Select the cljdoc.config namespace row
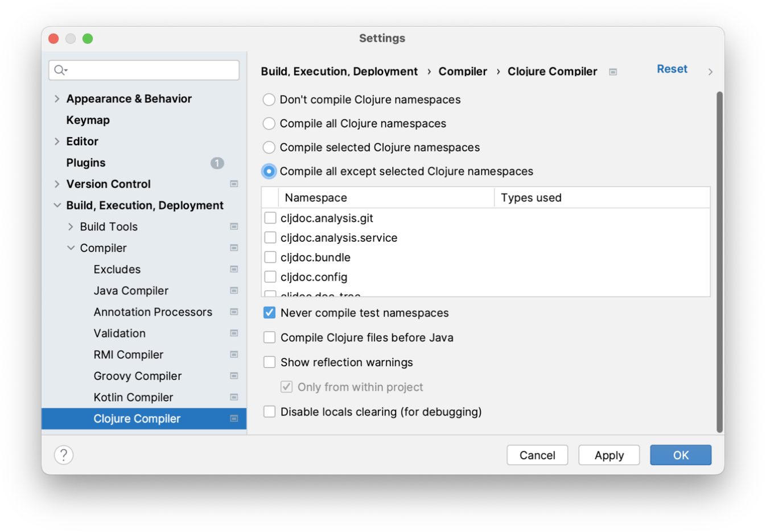 point(485,277)
